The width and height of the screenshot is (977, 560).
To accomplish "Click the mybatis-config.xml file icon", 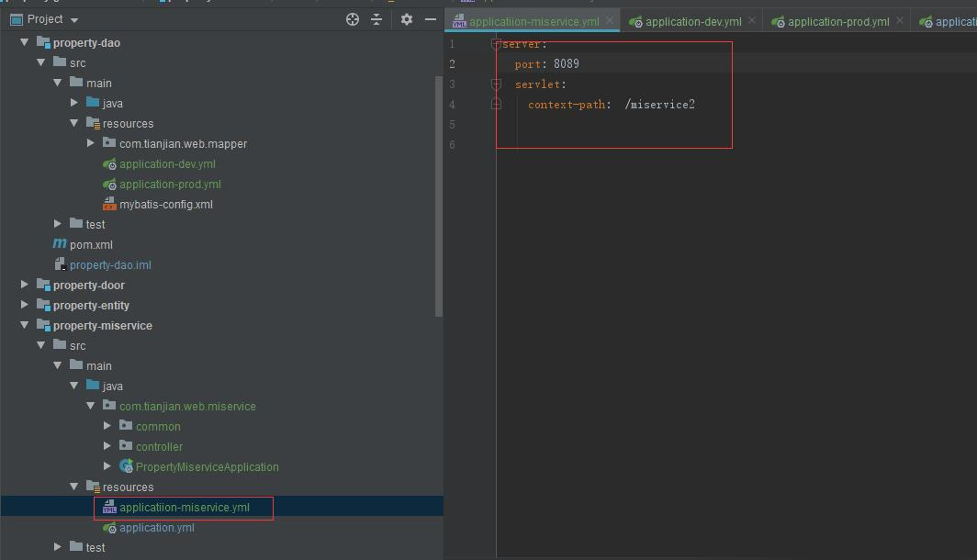I will (x=109, y=204).
